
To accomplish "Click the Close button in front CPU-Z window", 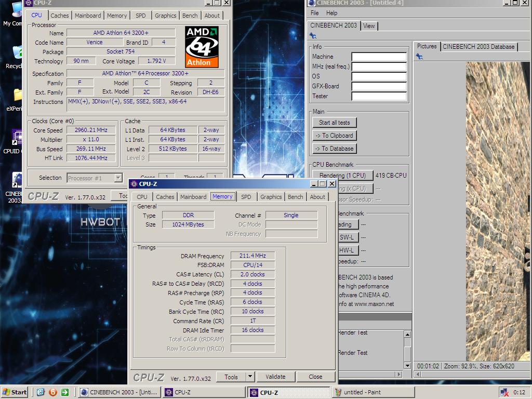I will 315,377.
